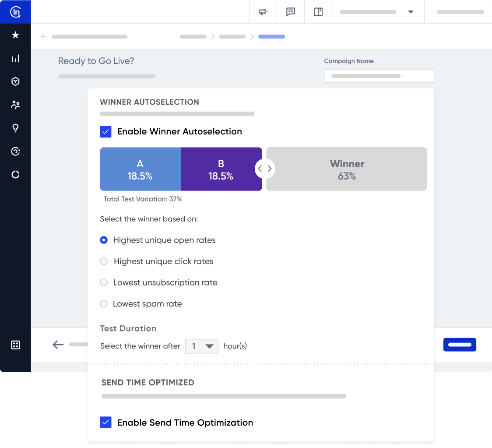492x448 pixels.
Task: Open the test duration hours dropdown
Action: click(201, 346)
